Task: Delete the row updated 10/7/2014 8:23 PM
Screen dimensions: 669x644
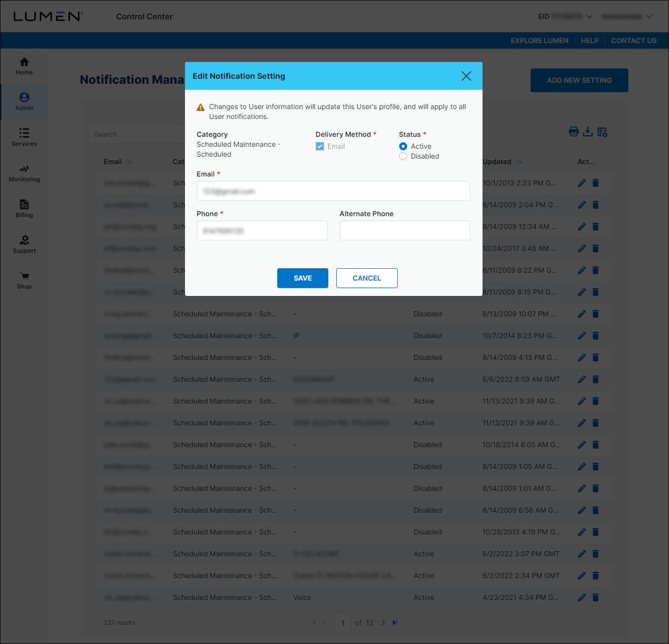Action: 596,336
